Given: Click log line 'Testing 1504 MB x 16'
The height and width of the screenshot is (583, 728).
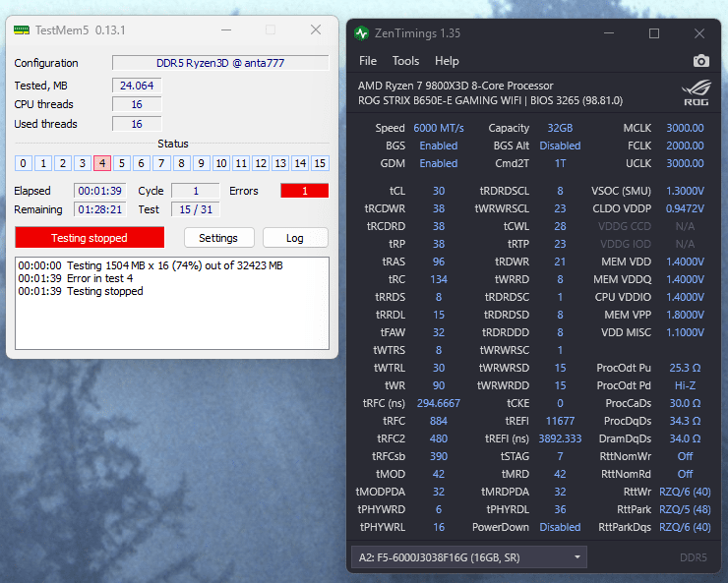Looking at the screenshot, I should point(151,265).
